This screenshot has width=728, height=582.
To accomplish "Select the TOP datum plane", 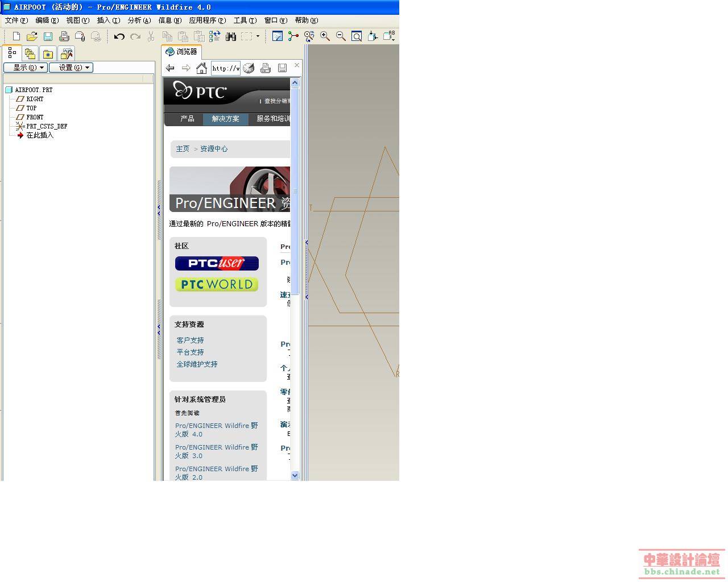I will [26, 108].
